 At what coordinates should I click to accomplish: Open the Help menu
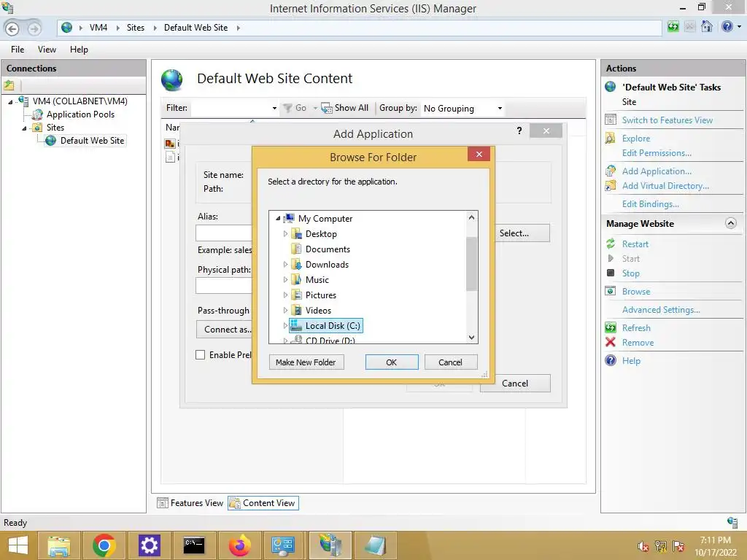tap(79, 50)
